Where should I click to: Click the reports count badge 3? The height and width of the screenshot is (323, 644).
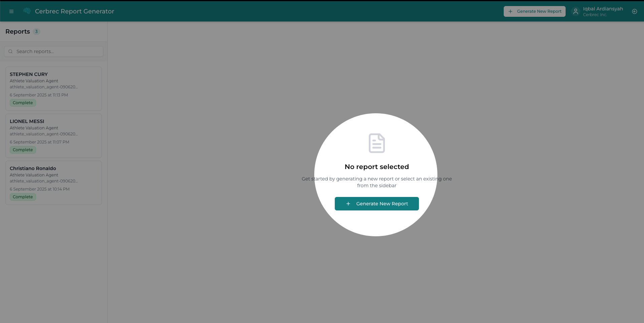tap(36, 32)
